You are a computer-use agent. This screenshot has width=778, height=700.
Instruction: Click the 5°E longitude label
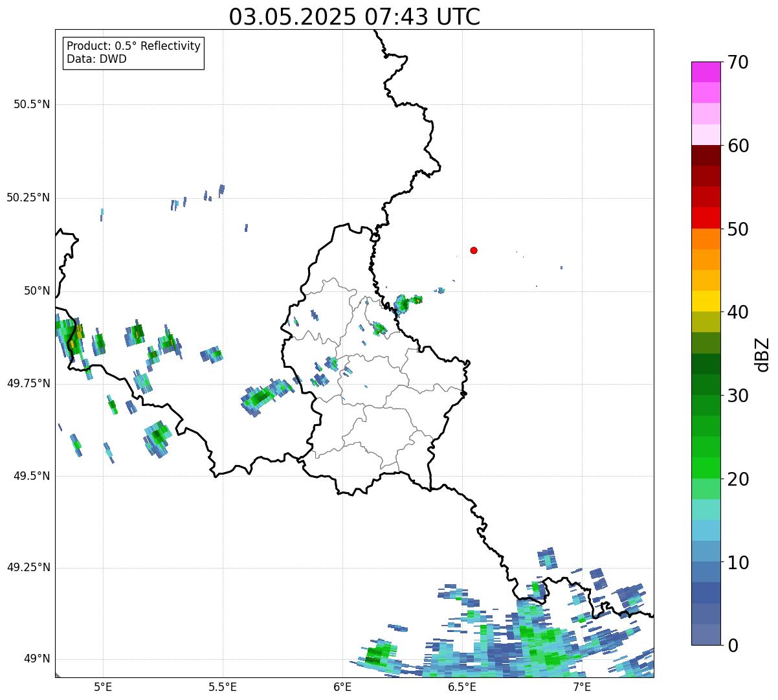(x=103, y=686)
